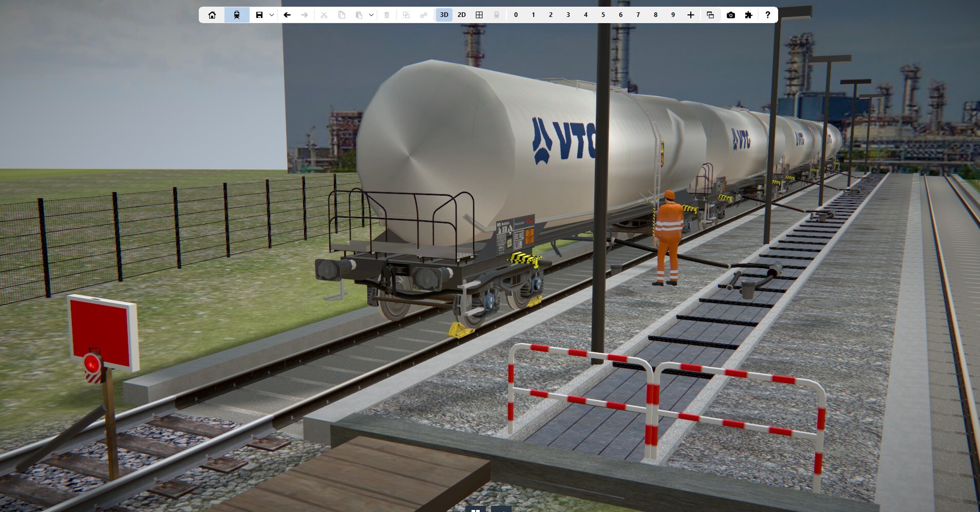The image size is (980, 512).
Task: Toggle the grid layout view icon
Action: pos(479,15)
